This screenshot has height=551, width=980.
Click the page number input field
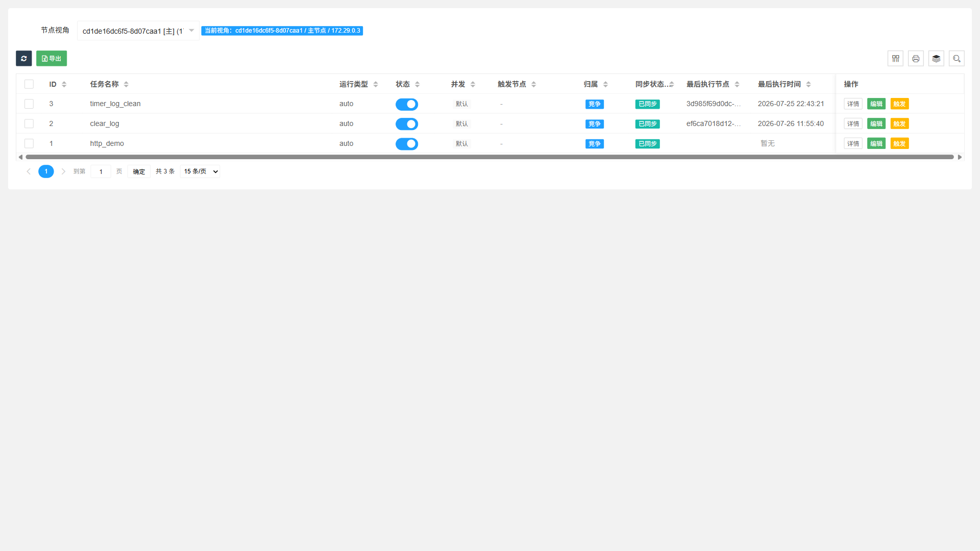point(101,171)
